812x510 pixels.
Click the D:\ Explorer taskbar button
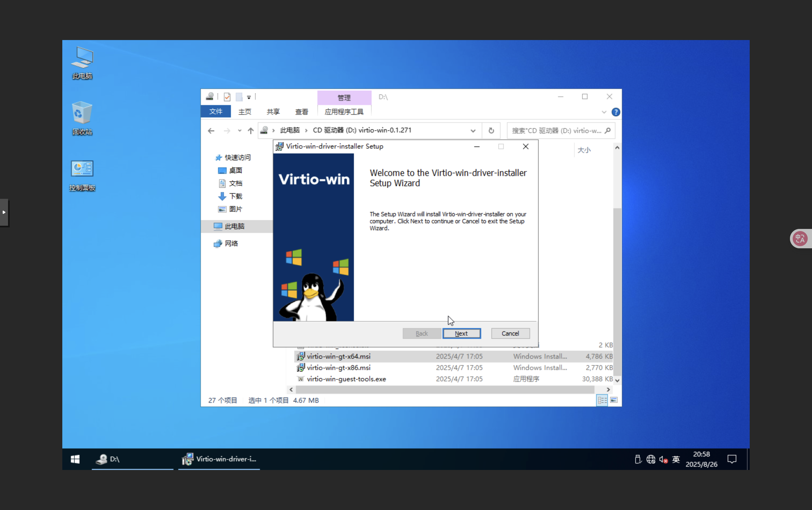pyautogui.click(x=133, y=459)
